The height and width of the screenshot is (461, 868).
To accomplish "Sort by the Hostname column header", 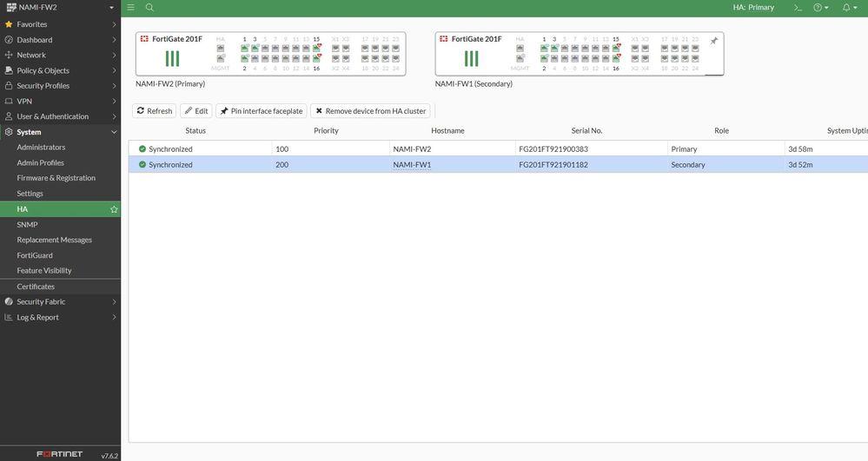I will tap(447, 130).
